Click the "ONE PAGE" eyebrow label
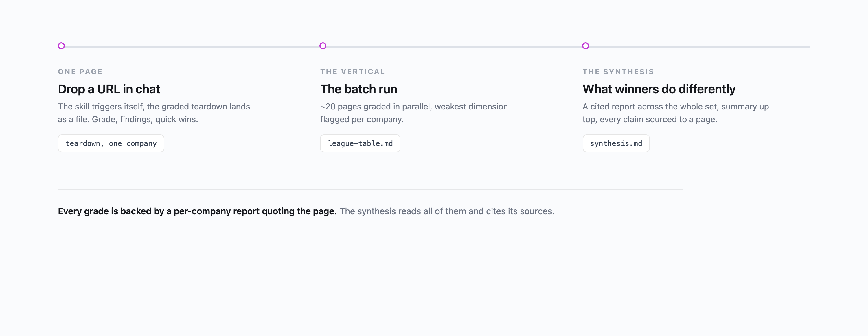 point(80,72)
